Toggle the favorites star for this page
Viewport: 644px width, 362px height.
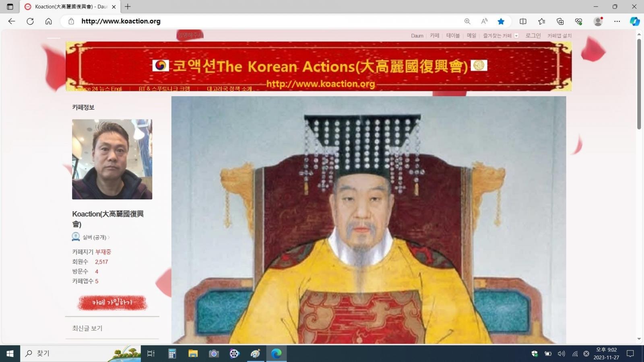pos(501,21)
